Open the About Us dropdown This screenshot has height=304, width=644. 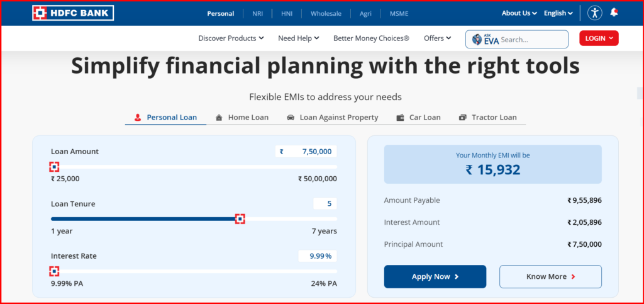point(519,13)
